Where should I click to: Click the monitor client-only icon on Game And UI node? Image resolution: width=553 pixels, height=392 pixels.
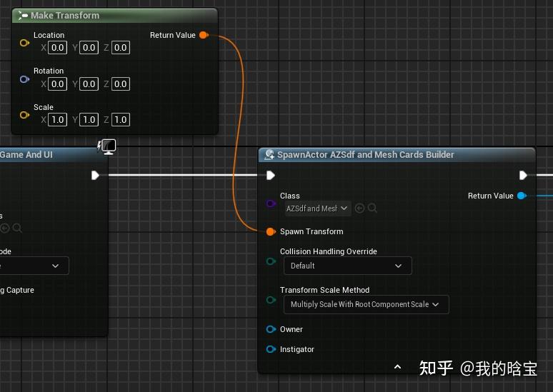coord(107,146)
